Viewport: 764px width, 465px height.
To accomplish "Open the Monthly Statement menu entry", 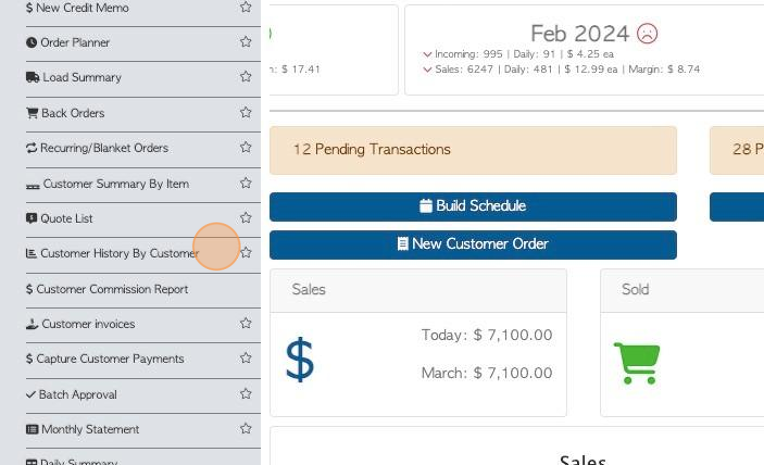I will (x=90, y=429).
